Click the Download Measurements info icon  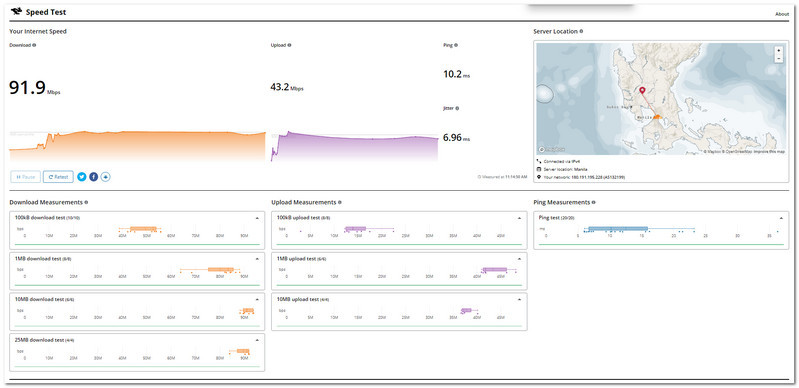tap(86, 202)
